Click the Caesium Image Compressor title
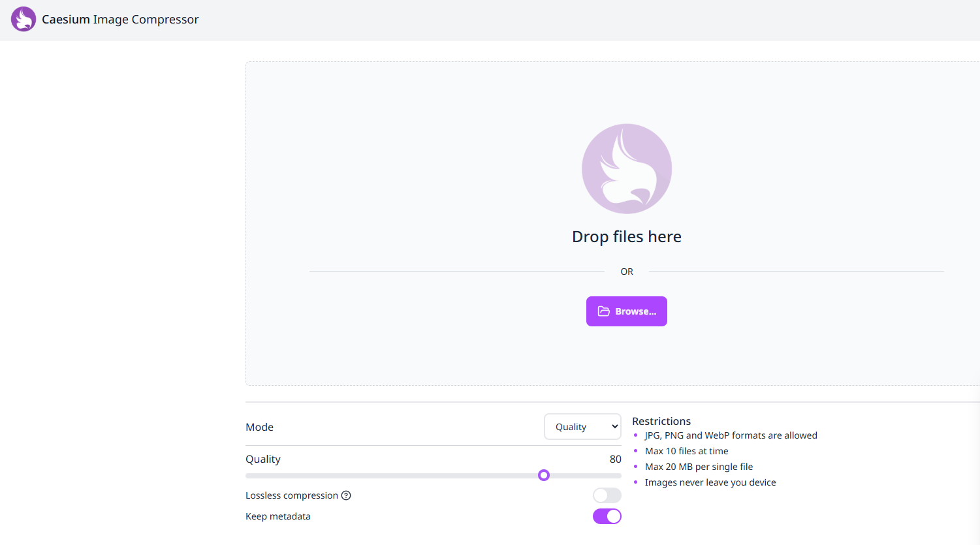The image size is (980, 545). click(120, 19)
